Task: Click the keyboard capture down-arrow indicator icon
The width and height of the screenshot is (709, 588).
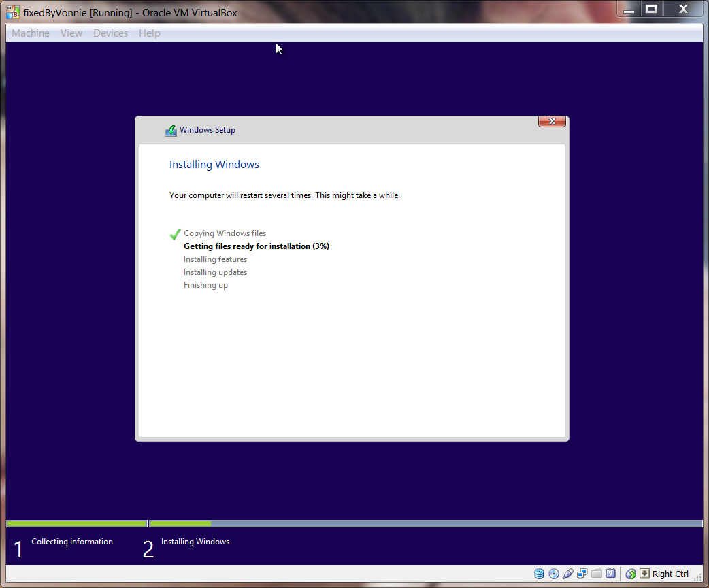Action: pos(645,574)
